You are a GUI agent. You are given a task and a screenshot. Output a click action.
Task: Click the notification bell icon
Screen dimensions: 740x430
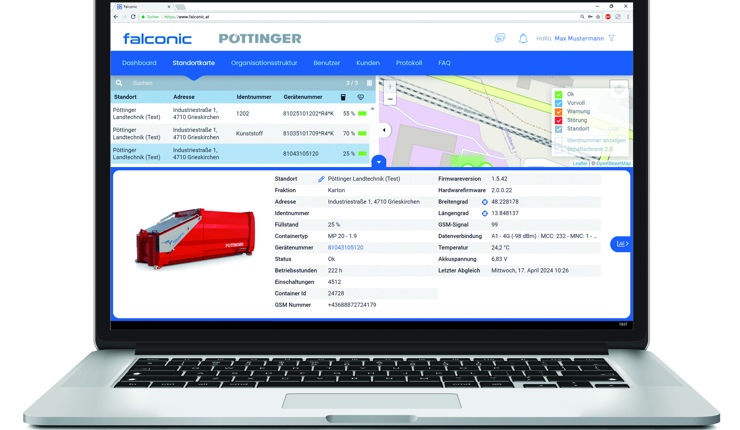point(523,38)
